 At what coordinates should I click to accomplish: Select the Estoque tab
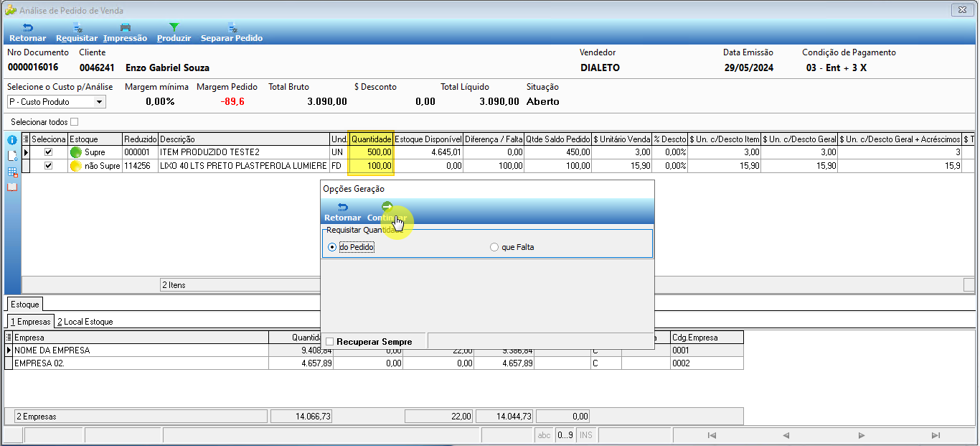tap(25, 305)
